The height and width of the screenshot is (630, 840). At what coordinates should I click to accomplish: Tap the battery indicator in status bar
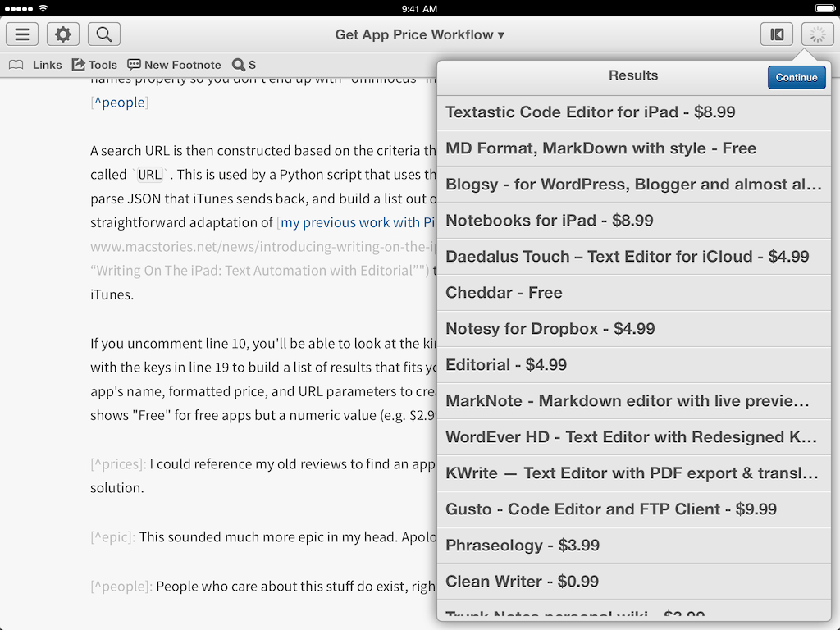(824, 8)
